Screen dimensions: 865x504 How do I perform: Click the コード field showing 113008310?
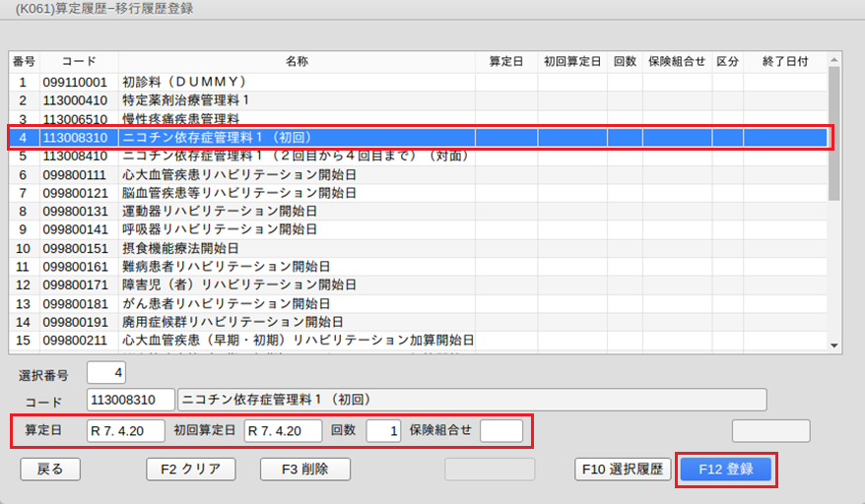tap(130, 400)
